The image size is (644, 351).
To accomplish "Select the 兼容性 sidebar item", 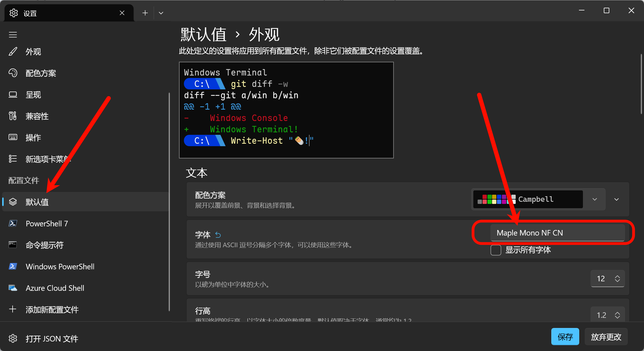I will coord(37,116).
